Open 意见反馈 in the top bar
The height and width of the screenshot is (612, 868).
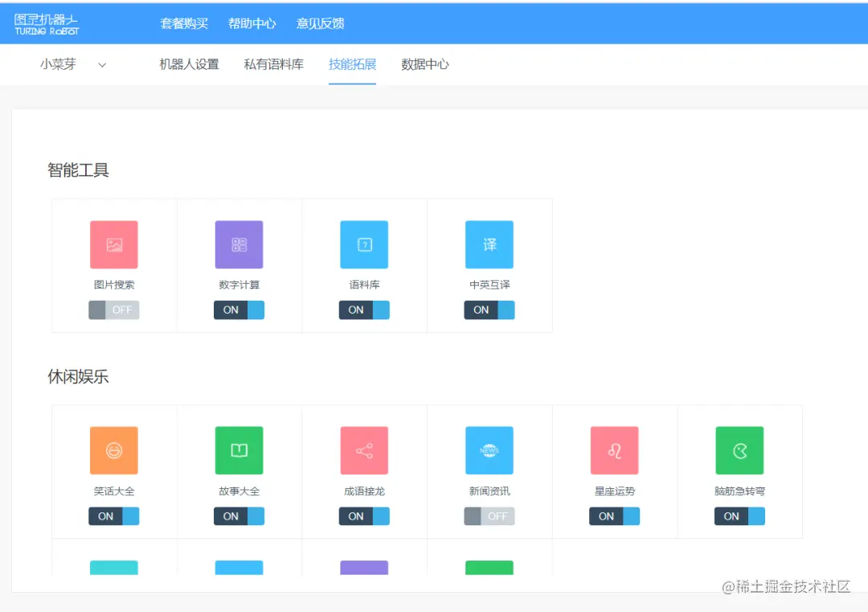pyautogui.click(x=321, y=23)
